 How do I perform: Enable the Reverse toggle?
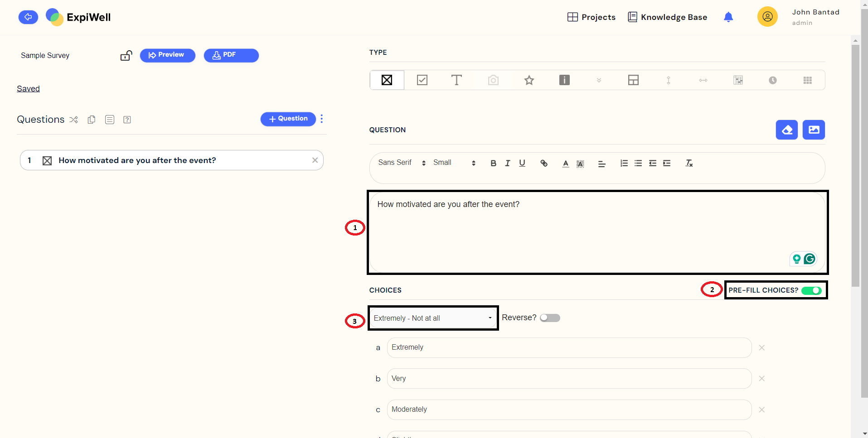click(x=550, y=318)
